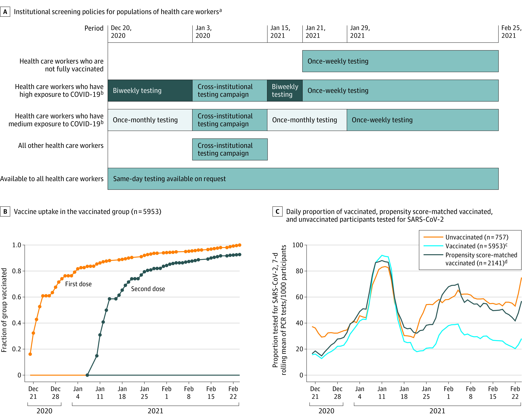Click the "Vaccine uptake in the vaccinated group" title
This screenshot has width=522, height=420.
[x=88, y=211]
